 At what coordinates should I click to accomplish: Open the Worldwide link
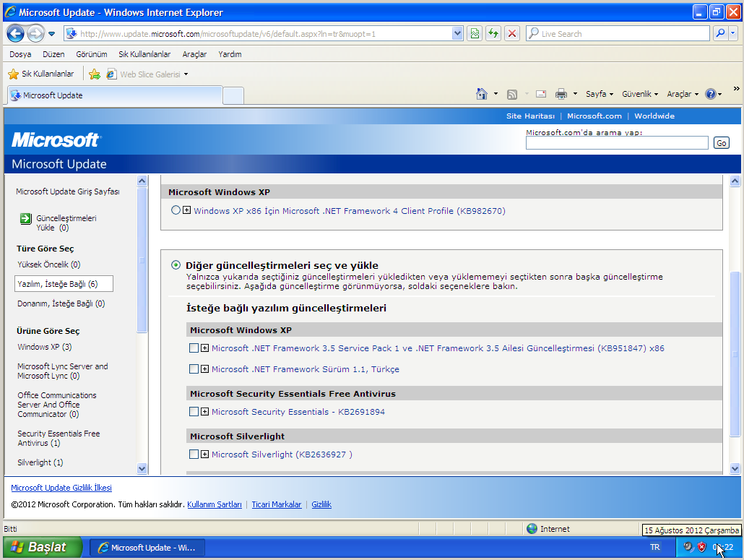pos(654,116)
